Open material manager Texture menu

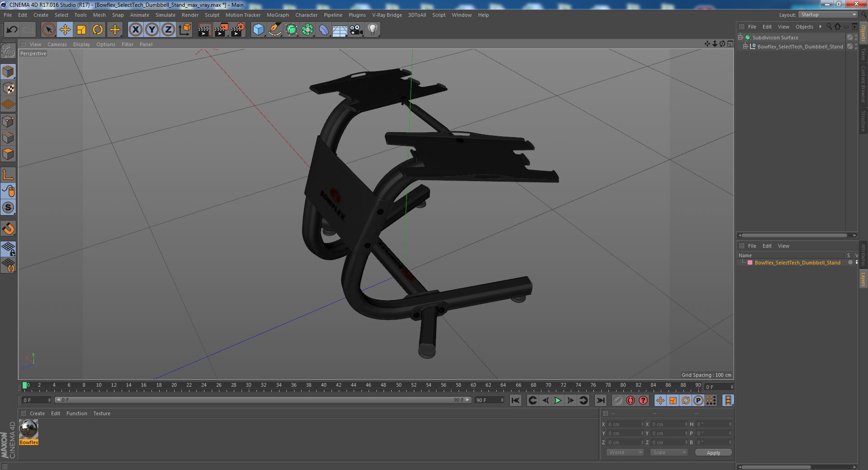tap(102, 413)
